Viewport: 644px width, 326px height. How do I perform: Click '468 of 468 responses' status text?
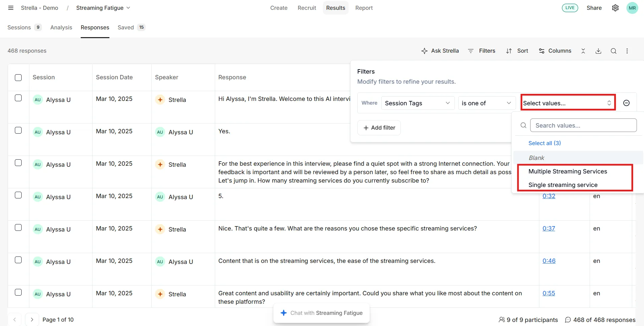click(x=600, y=320)
